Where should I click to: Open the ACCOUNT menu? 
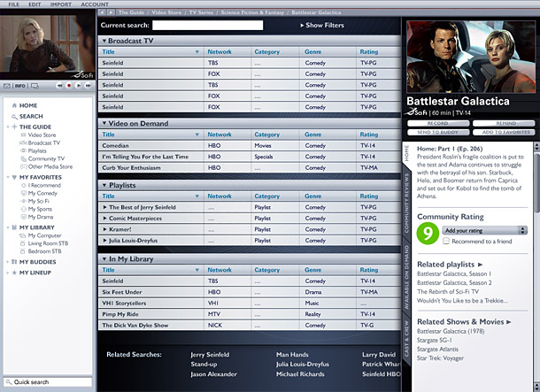point(95,4)
